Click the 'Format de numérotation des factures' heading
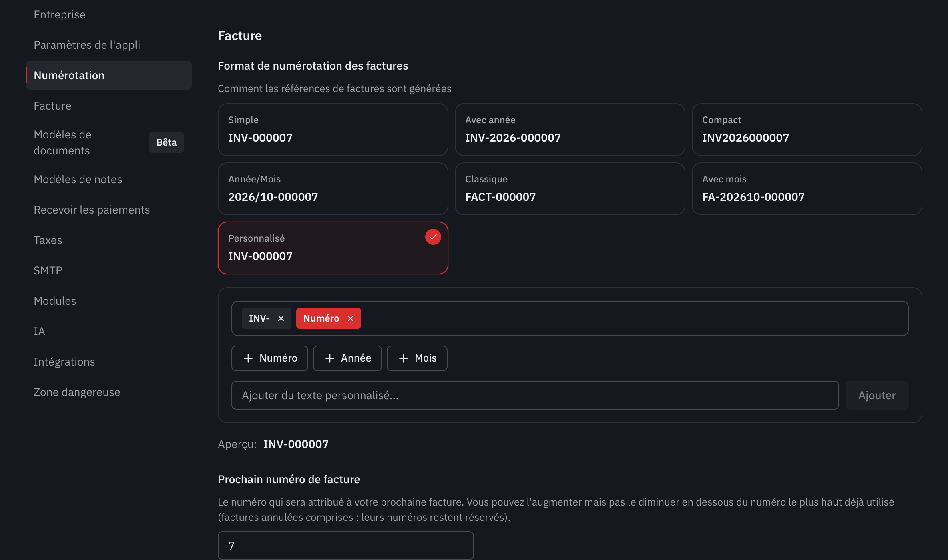The height and width of the screenshot is (560, 948). (x=313, y=66)
